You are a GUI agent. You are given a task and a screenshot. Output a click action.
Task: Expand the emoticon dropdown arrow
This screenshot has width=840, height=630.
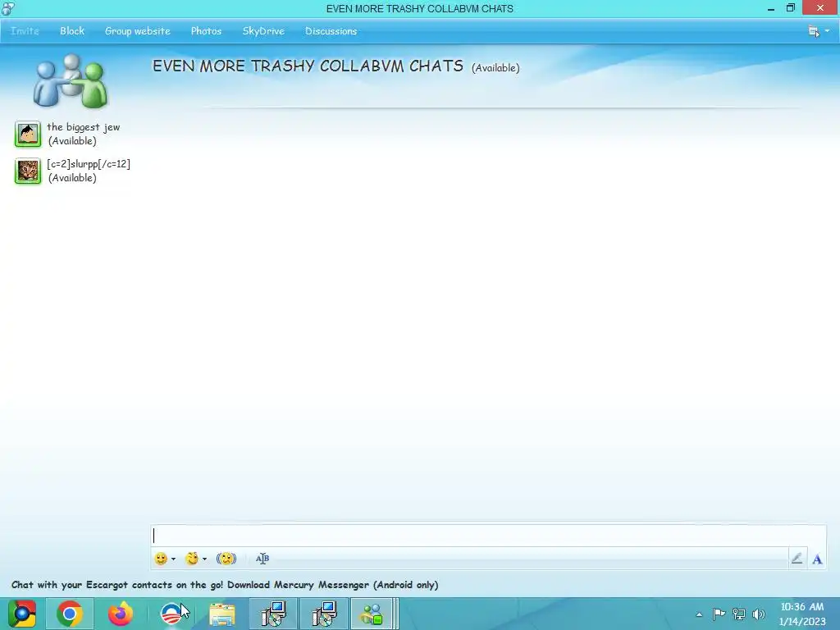pyautogui.click(x=174, y=559)
